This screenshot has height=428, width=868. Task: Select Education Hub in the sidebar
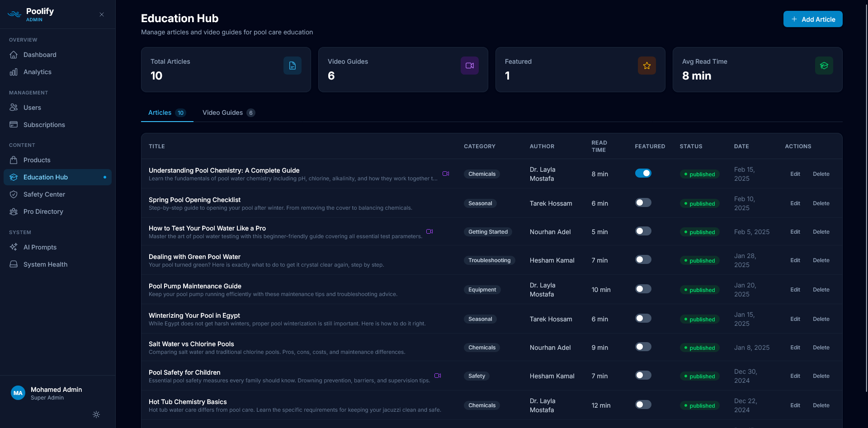(57, 177)
